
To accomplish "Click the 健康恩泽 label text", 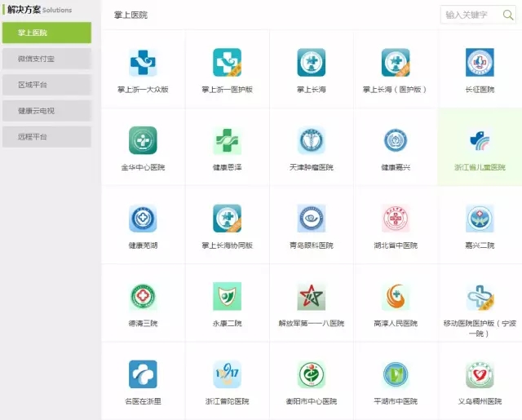I will coord(227,167).
